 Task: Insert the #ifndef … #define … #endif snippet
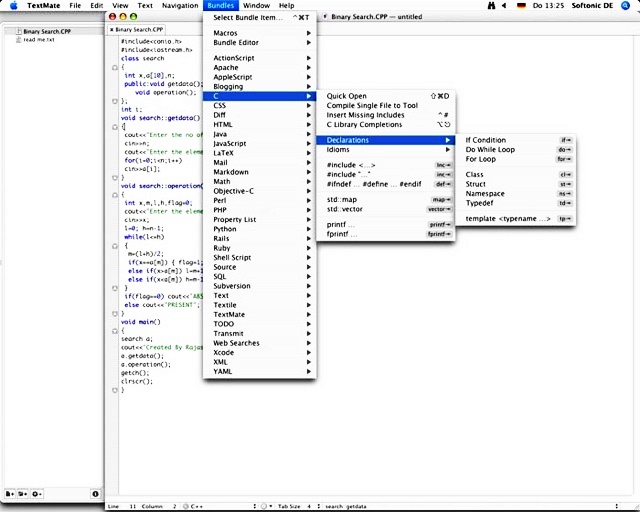pyautogui.click(x=386, y=184)
